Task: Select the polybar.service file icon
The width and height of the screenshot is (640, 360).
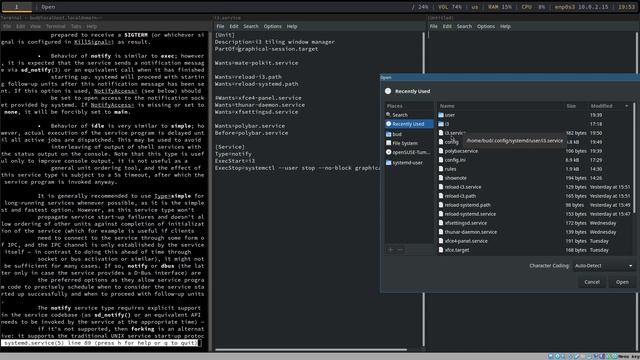Action: pyautogui.click(x=441, y=151)
